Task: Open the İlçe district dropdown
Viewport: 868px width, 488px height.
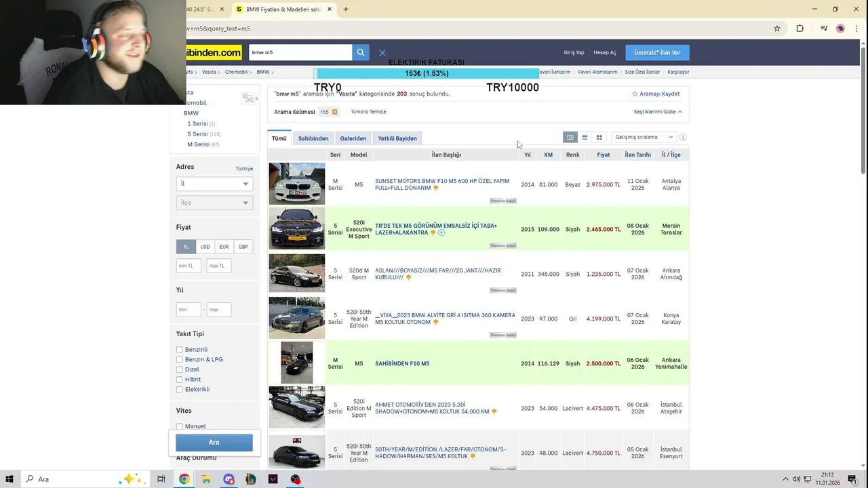Action: click(x=214, y=203)
